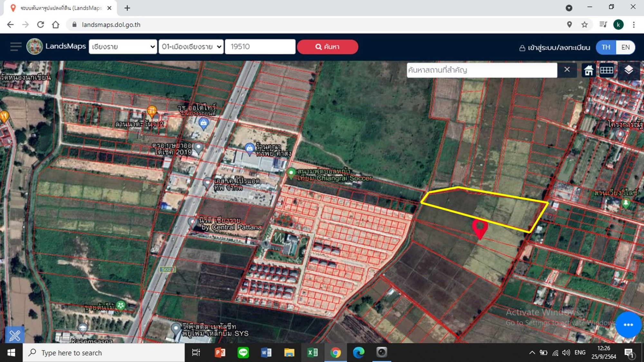Open the LandsMaps hamburger menu
The height and width of the screenshot is (362, 644).
(16, 47)
